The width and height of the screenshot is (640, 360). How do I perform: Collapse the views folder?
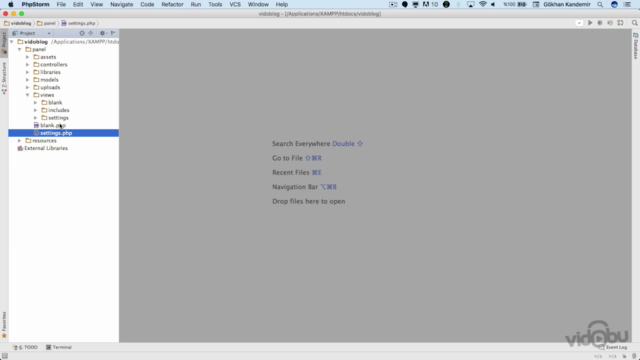point(28,95)
